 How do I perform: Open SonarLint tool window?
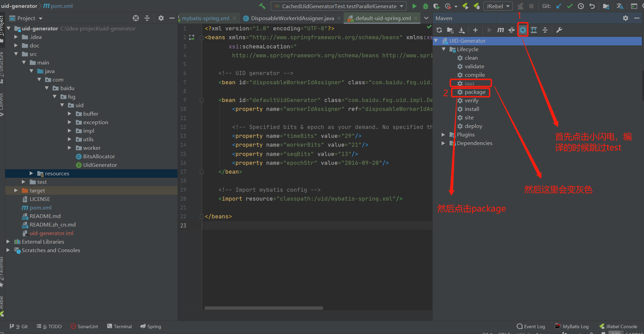[84, 326]
